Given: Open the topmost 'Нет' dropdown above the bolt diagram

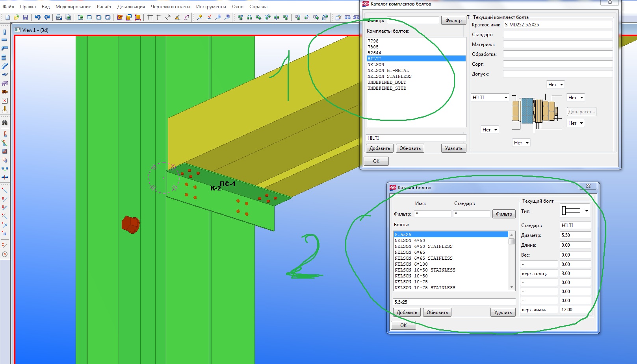Looking at the screenshot, I should [555, 85].
